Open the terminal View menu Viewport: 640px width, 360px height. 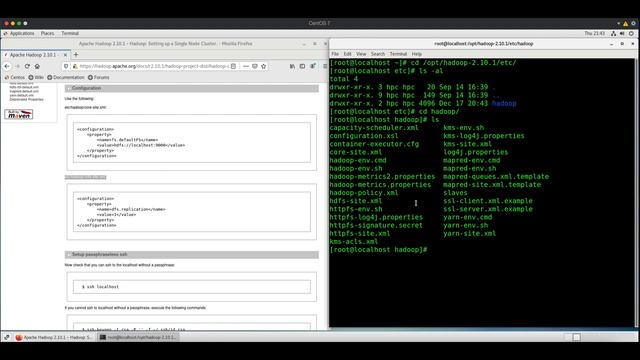pos(361,54)
